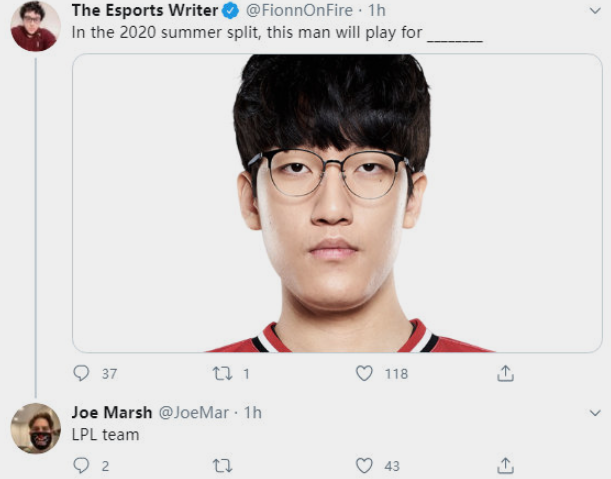
Task: Open the 1h timestamp on Joe Marsh's reply
Action: coord(253,412)
